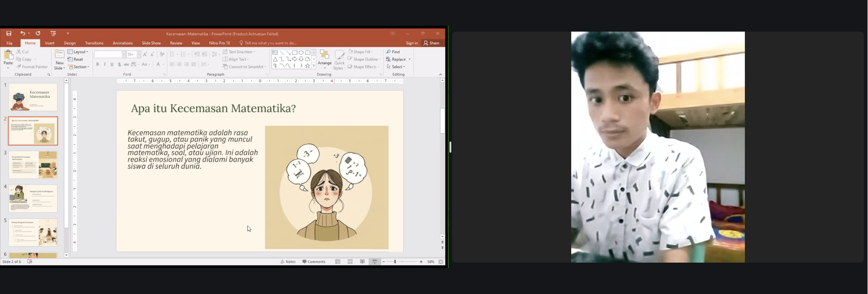
Task: Click Start From Beginning presentation icon
Action: 53,33
